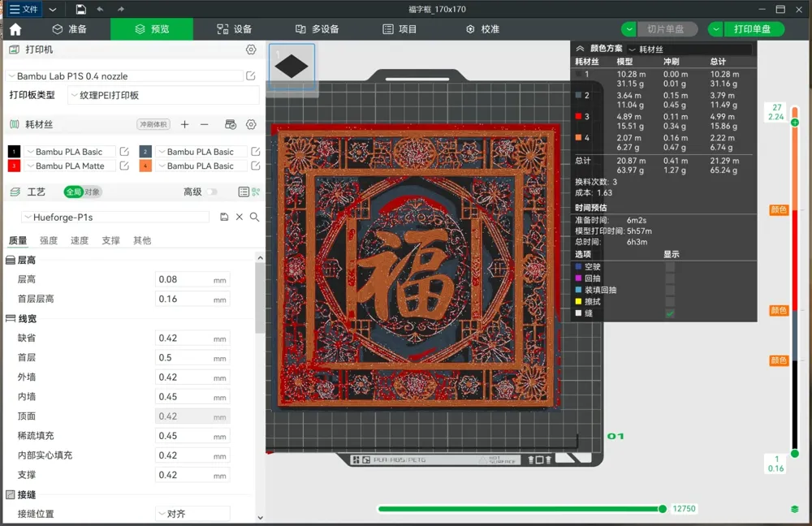Switch to the 多设备 tab
The height and width of the screenshot is (526, 812).
(317, 29)
